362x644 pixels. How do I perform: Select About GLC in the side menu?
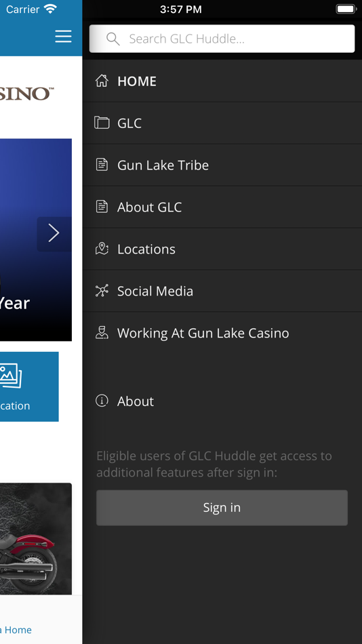pos(222,207)
